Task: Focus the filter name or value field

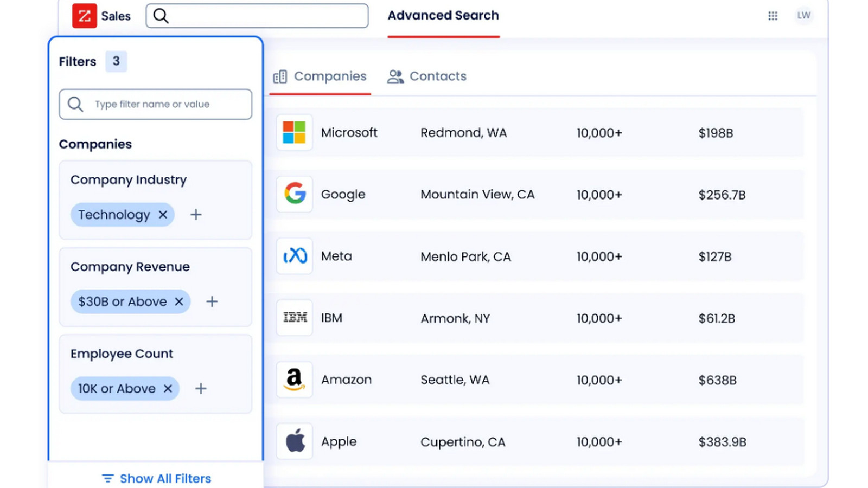Action: (156, 104)
